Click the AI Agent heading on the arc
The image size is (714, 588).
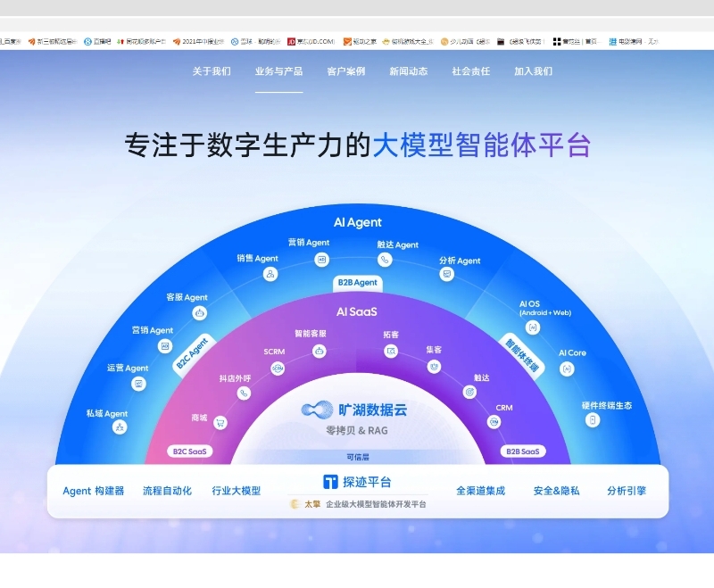click(x=358, y=222)
